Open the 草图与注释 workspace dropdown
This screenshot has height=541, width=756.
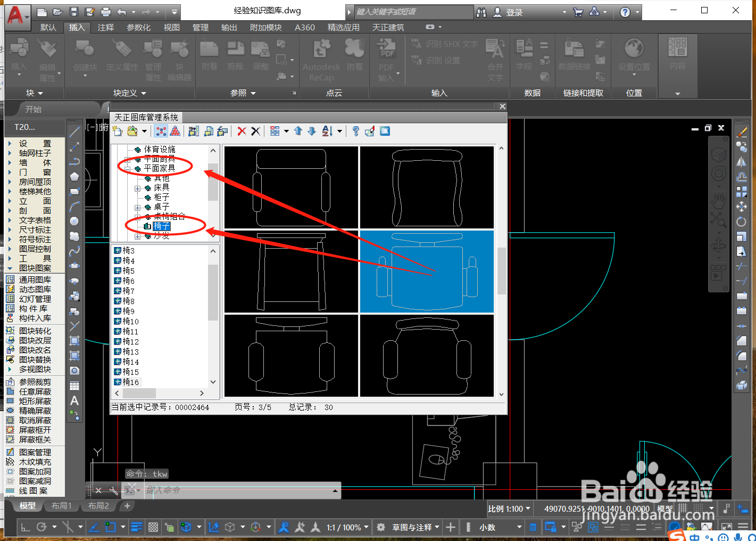coord(416,527)
